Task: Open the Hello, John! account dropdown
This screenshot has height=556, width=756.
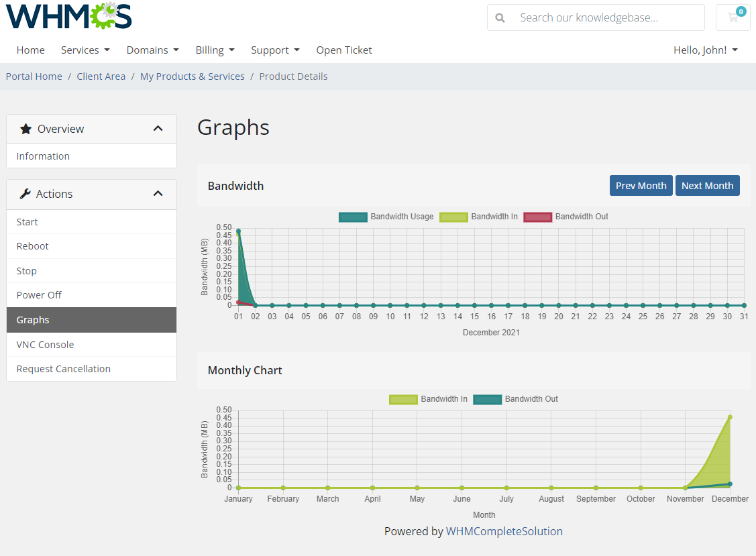Action: [x=706, y=50]
